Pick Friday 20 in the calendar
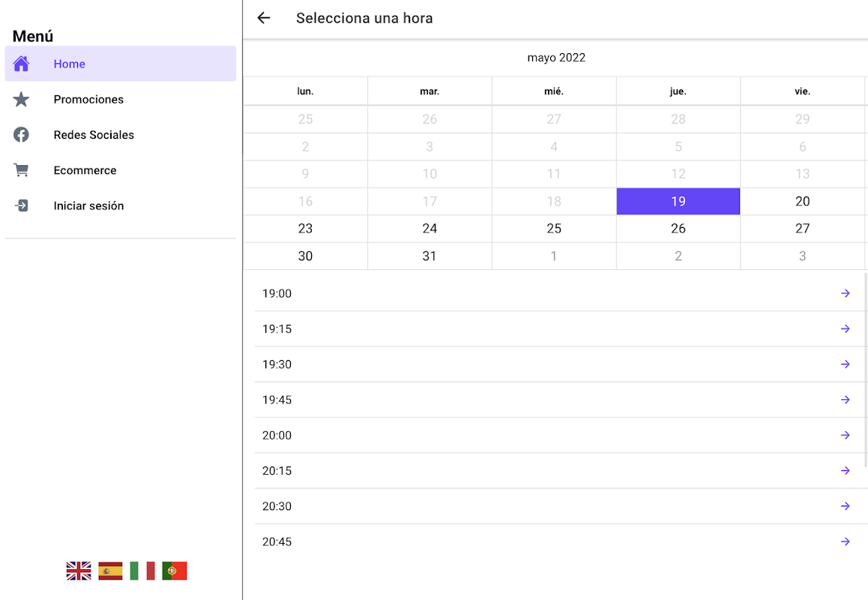This screenshot has height=600, width=868. point(803,201)
